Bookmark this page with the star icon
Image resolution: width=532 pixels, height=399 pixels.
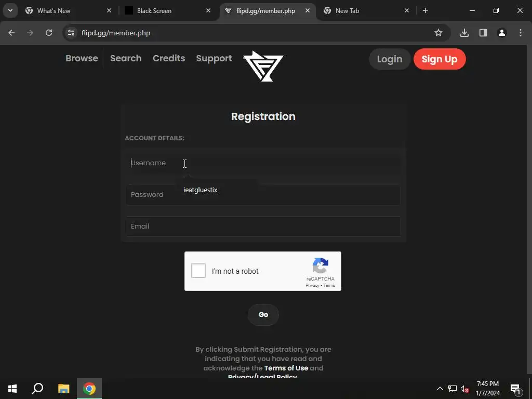point(438,33)
